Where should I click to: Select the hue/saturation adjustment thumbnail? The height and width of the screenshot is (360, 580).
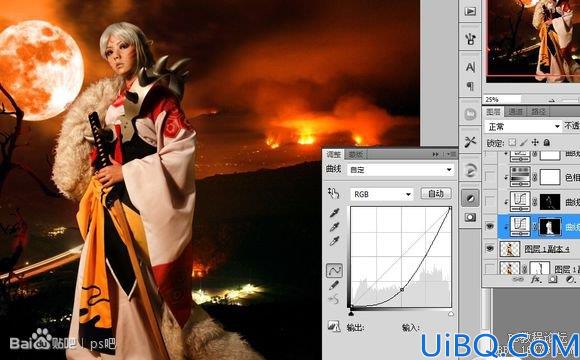(520, 176)
